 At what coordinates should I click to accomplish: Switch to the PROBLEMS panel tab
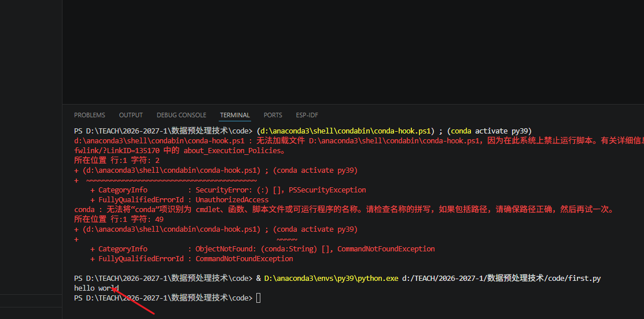pyautogui.click(x=90, y=115)
